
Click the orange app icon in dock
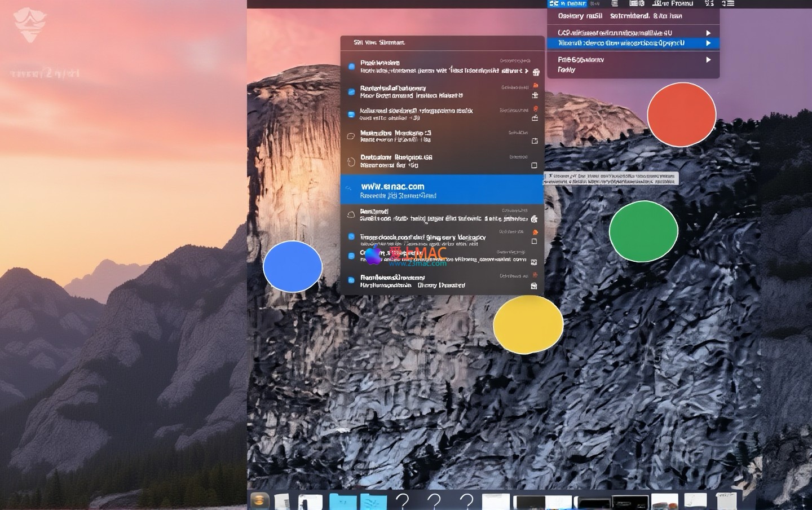(x=259, y=500)
